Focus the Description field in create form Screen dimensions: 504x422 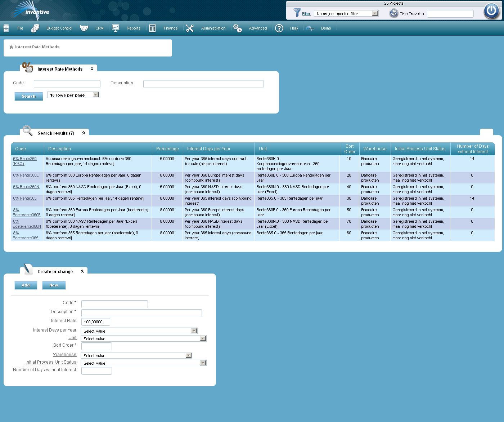[141, 313]
